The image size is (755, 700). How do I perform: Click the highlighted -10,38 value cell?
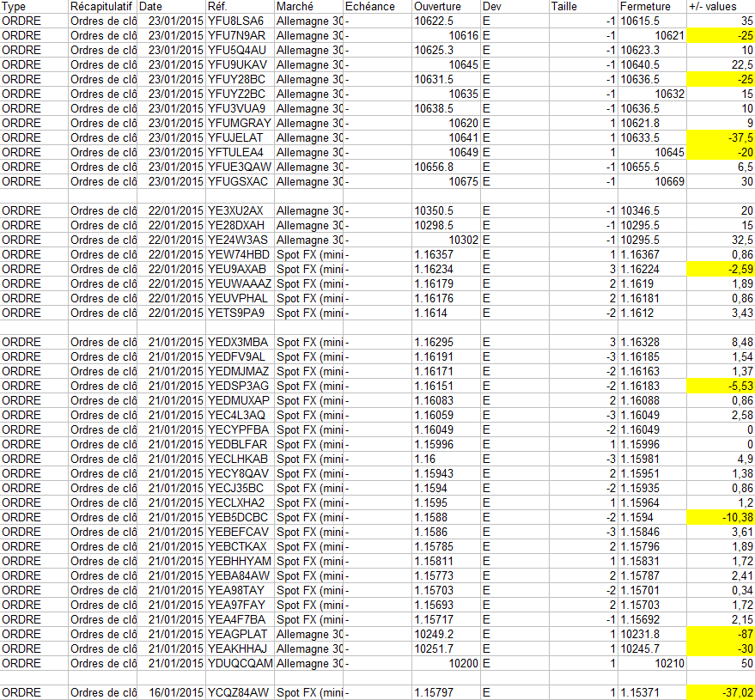[721, 518]
